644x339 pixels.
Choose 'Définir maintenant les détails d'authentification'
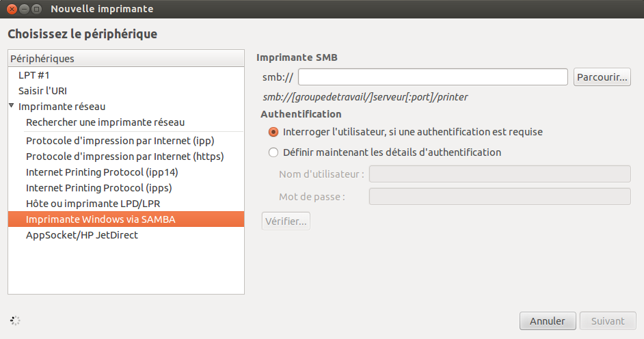pos(273,152)
